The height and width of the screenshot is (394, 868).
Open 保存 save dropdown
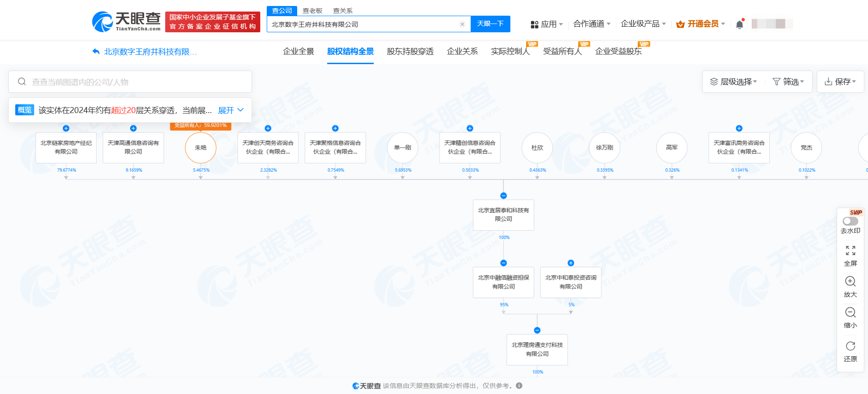point(840,82)
